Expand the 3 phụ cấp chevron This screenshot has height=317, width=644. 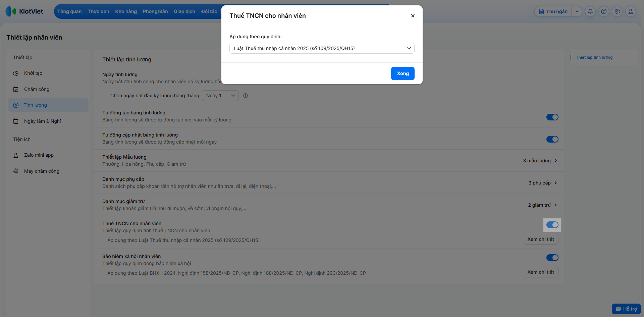tap(556, 183)
